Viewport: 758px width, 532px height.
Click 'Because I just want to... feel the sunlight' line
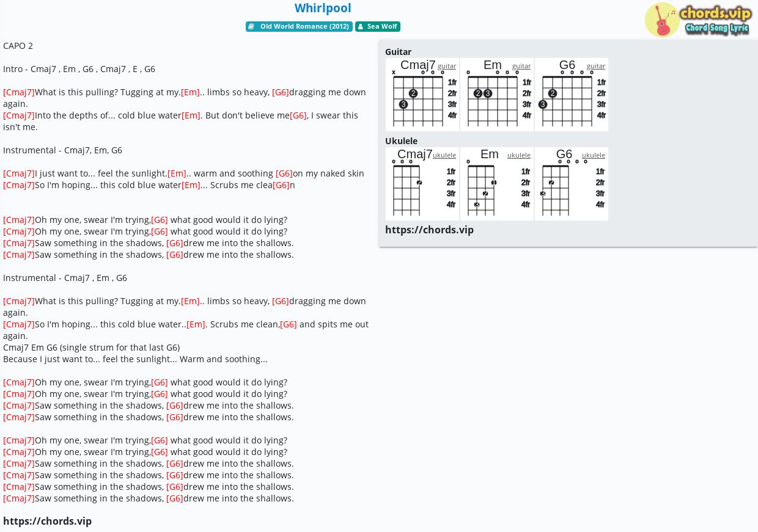click(x=135, y=359)
